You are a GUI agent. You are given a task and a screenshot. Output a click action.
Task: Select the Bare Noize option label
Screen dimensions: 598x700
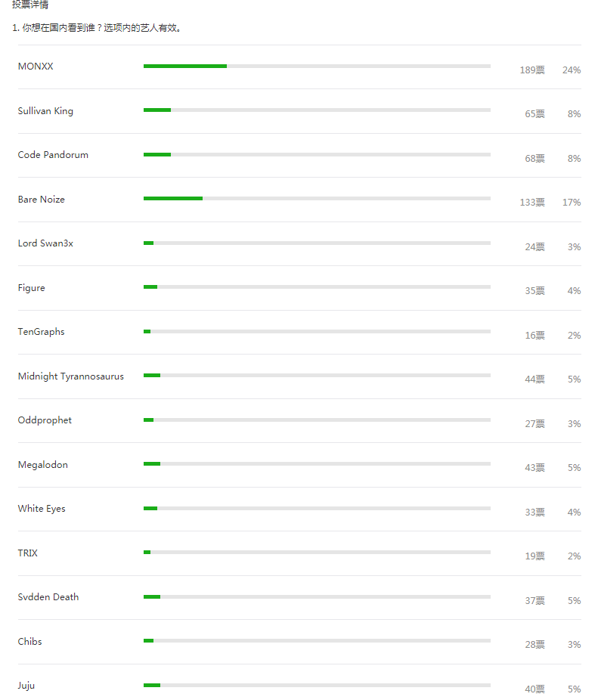pos(41,200)
